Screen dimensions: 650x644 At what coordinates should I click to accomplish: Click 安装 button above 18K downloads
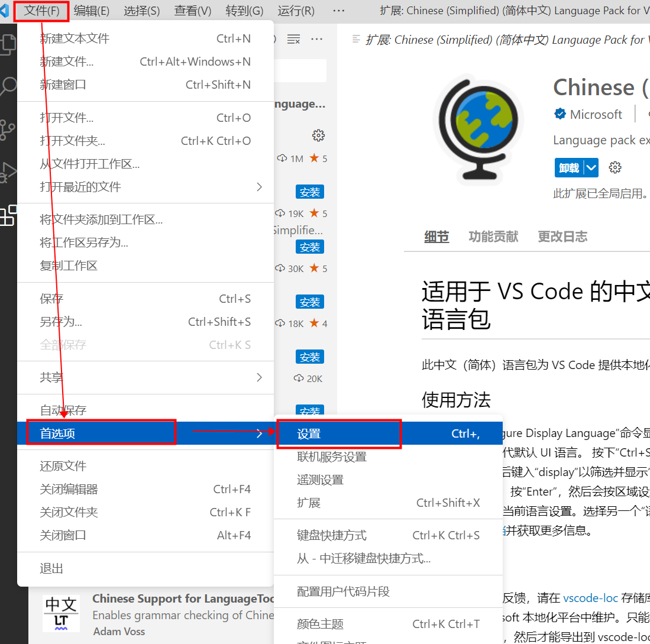[310, 302]
